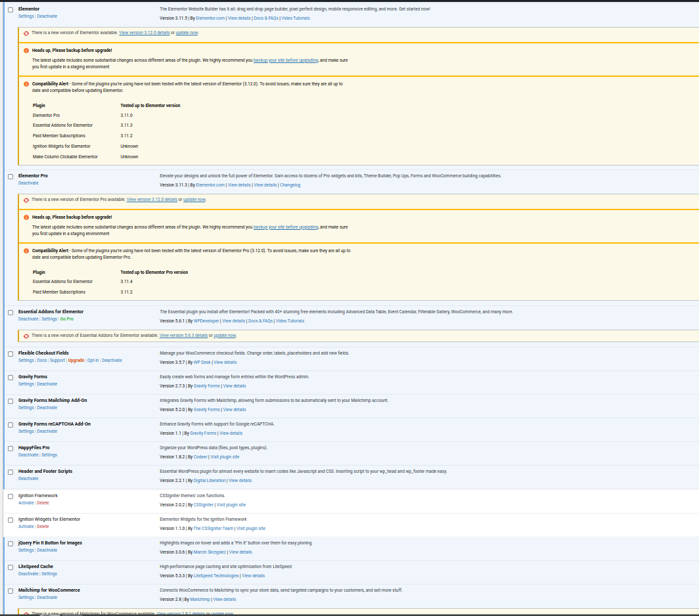The width and height of the screenshot is (699, 616).
Task: Click 'update now' for Essential Addons for Elementor
Action: tap(225, 336)
